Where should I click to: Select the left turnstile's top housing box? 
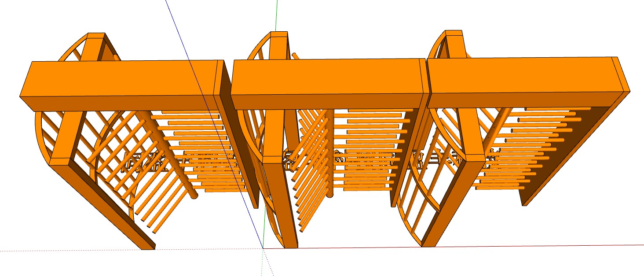[119, 78]
